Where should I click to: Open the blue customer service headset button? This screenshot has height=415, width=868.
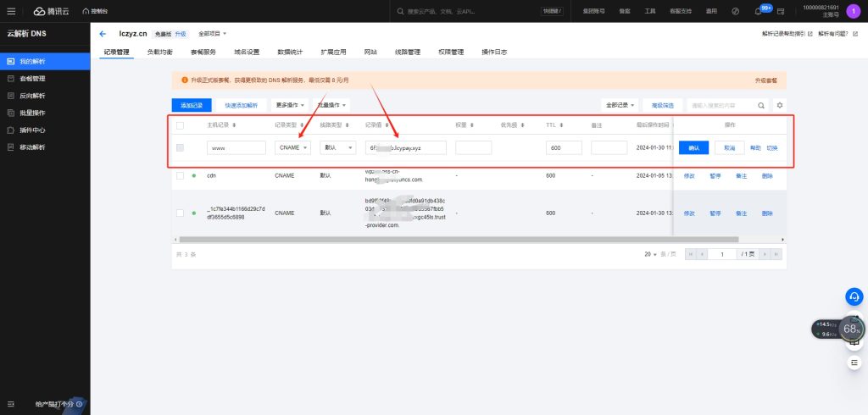pos(854,296)
